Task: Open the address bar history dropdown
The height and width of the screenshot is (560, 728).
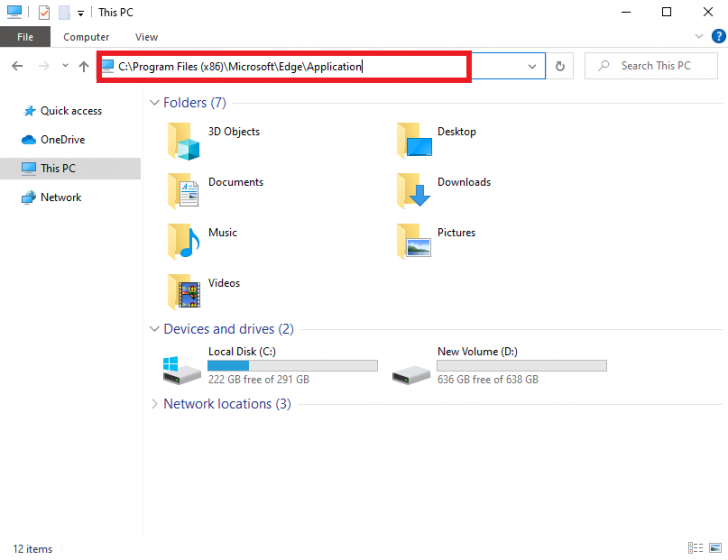Action: pos(532,66)
